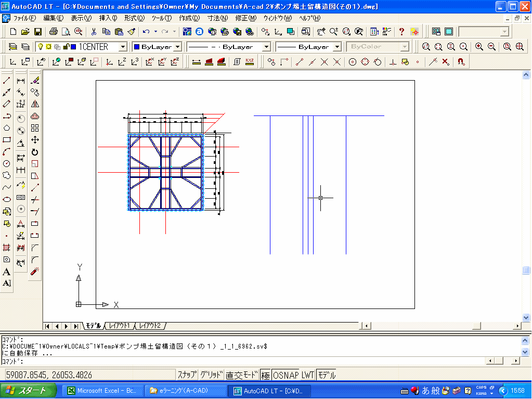Open the ByColor plot style dropdown
Viewport: 532px width, 399px height.
(x=405, y=47)
